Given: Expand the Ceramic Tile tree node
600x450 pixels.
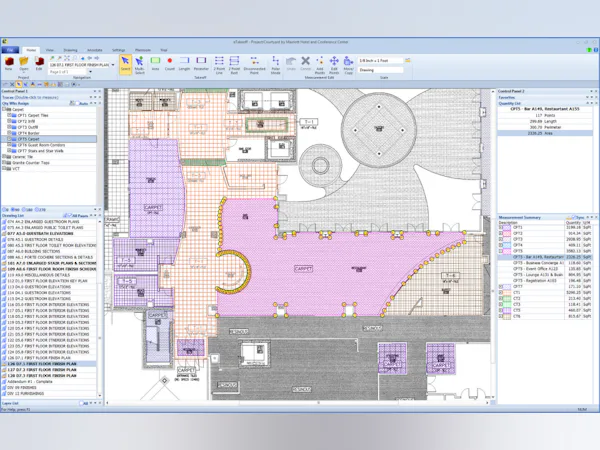Looking at the screenshot, I should (4, 157).
